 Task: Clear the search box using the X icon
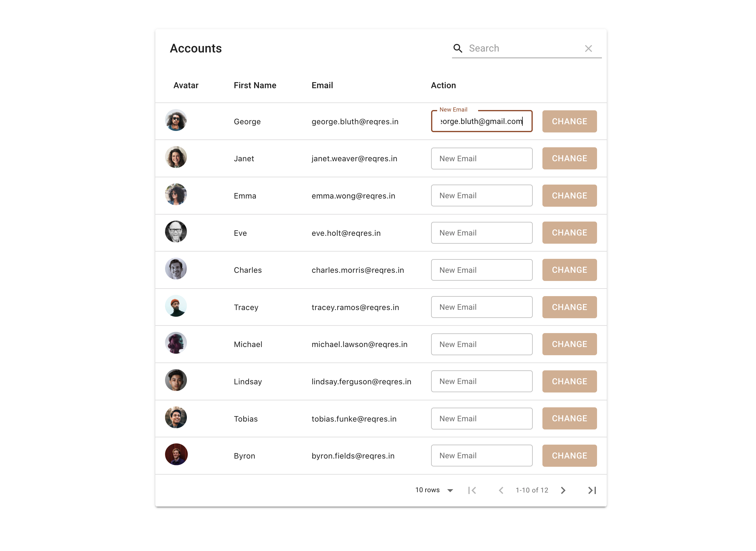tap(589, 48)
